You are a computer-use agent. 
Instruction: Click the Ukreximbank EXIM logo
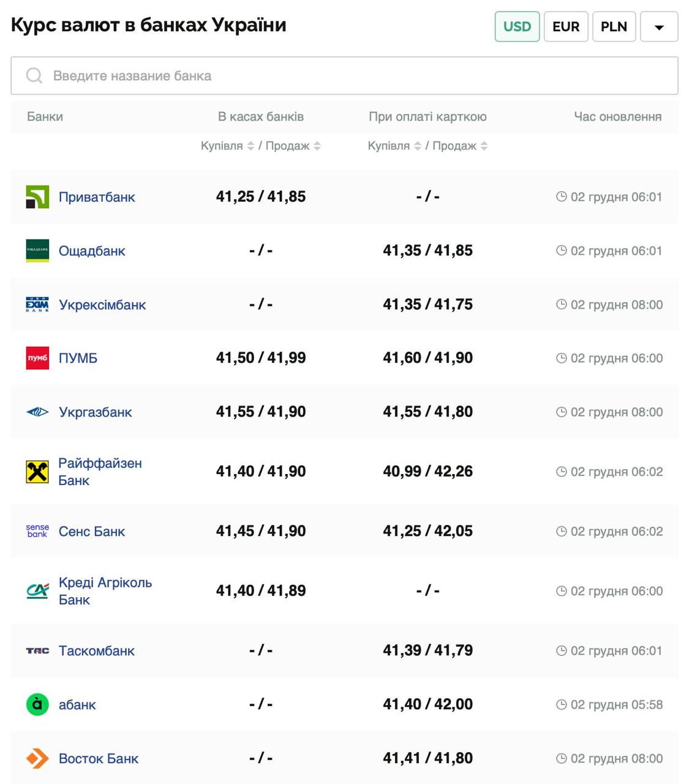click(37, 304)
